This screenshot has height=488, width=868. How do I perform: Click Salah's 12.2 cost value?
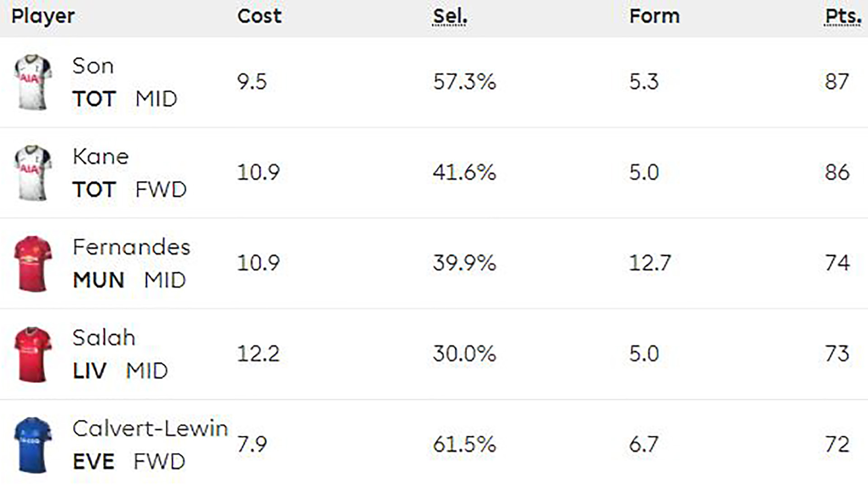click(259, 354)
